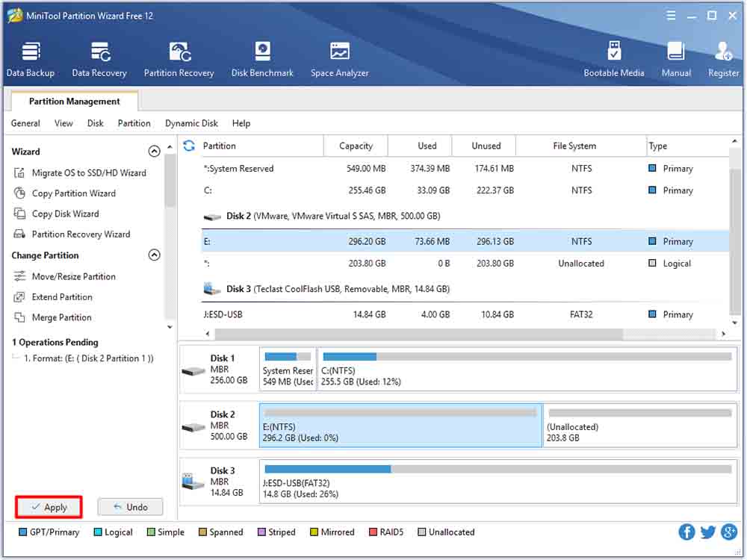Select the Disk 3 USB icon in the disk map

point(193,482)
